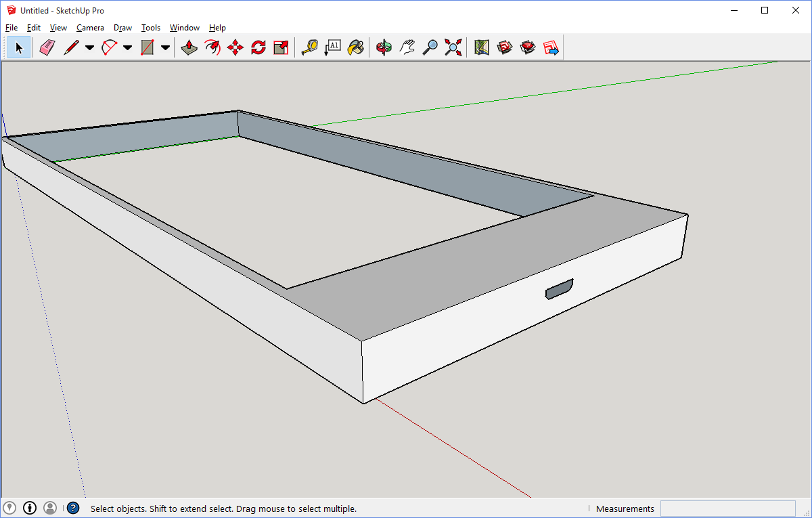Screen dimensions: 812x518
Task: Open the Add Location map tool
Action: (481, 47)
